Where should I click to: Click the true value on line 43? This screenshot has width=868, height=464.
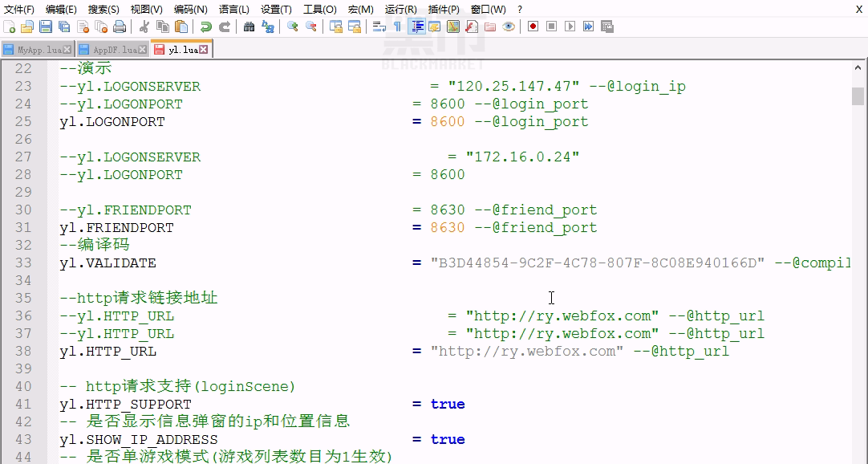click(448, 439)
